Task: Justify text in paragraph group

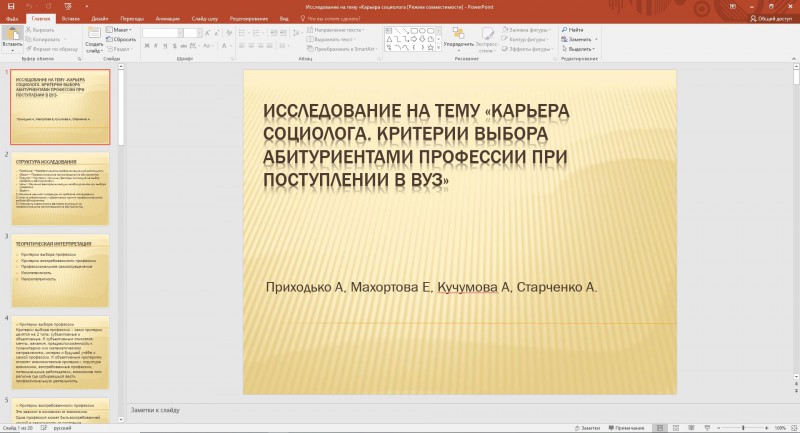Action: (271, 46)
